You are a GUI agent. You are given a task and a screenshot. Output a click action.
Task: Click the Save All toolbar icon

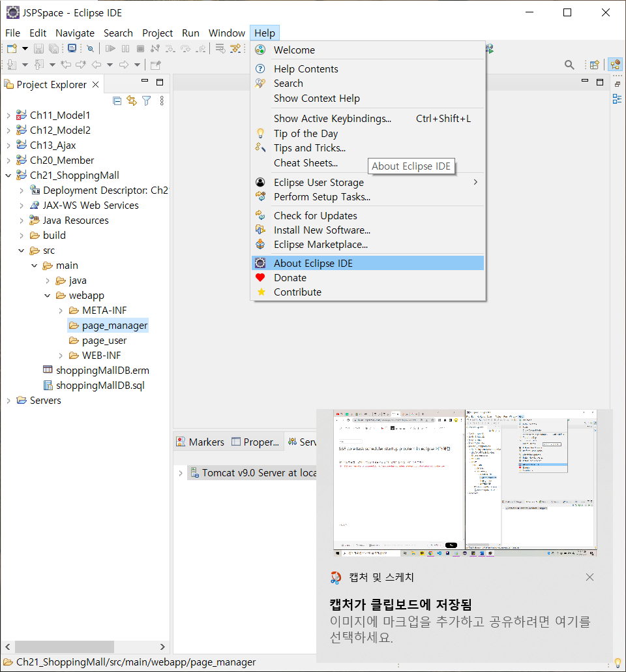click(53, 48)
